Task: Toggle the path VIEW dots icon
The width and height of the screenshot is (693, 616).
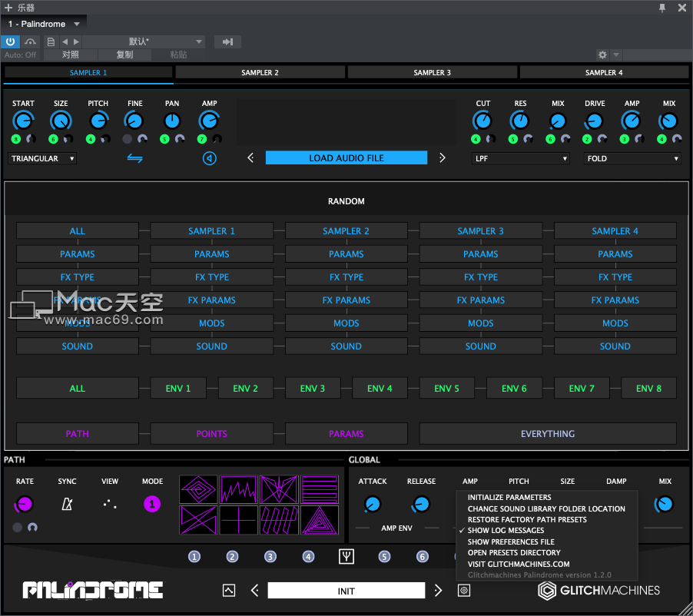Action: (110, 504)
